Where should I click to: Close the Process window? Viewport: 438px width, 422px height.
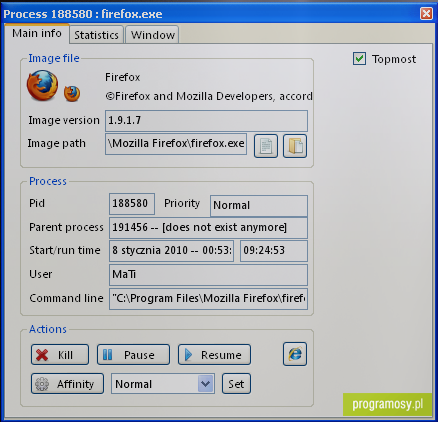click(426, 14)
